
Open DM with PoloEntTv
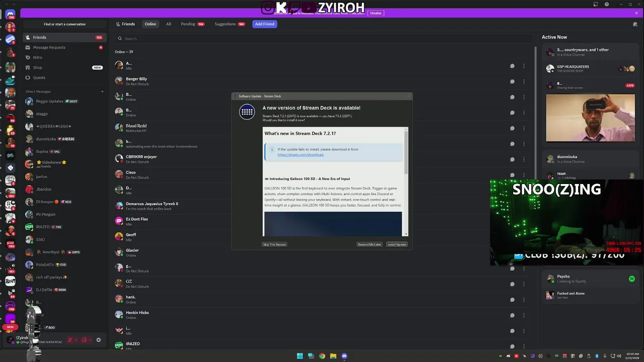click(x=64, y=264)
